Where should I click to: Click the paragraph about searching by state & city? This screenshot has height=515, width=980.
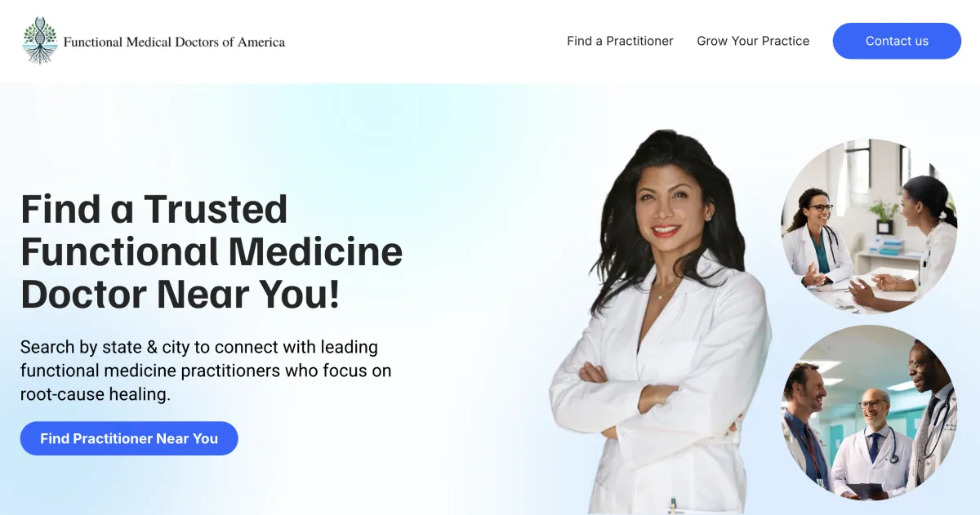tap(206, 371)
